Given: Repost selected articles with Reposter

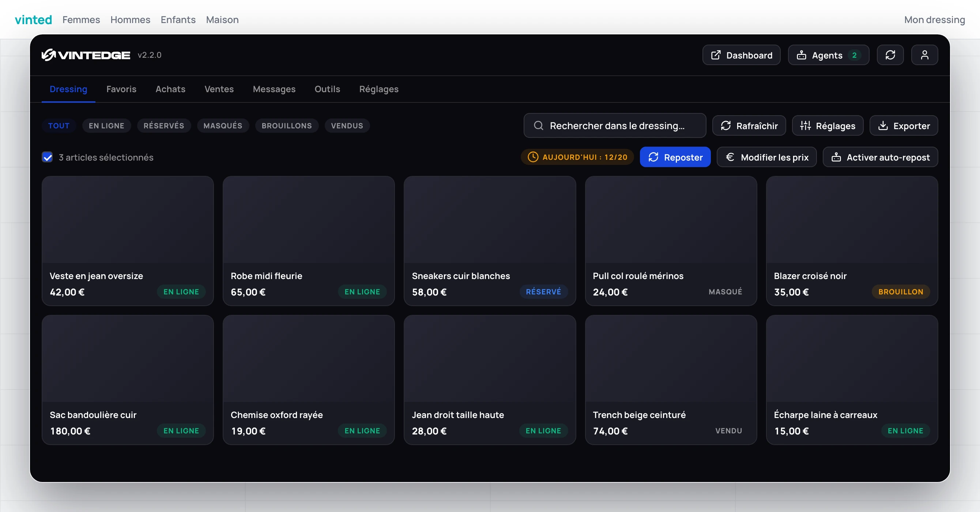Looking at the screenshot, I should (x=675, y=157).
